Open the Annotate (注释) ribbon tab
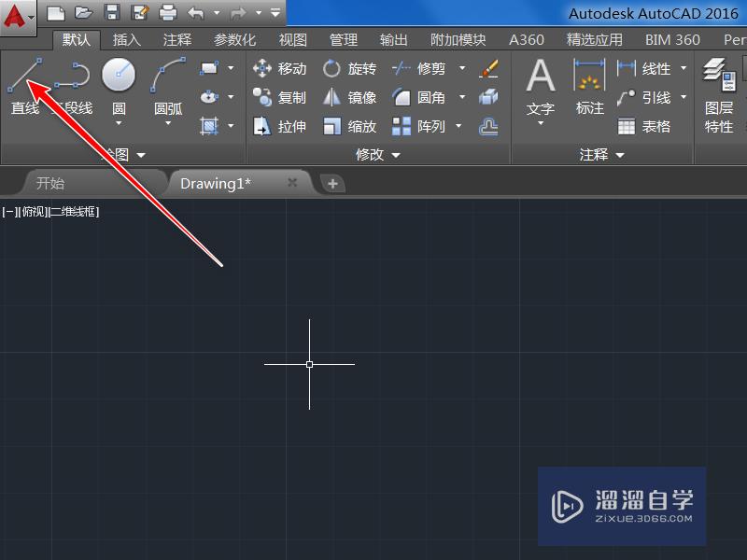The height and width of the screenshot is (560, 747). click(x=177, y=40)
